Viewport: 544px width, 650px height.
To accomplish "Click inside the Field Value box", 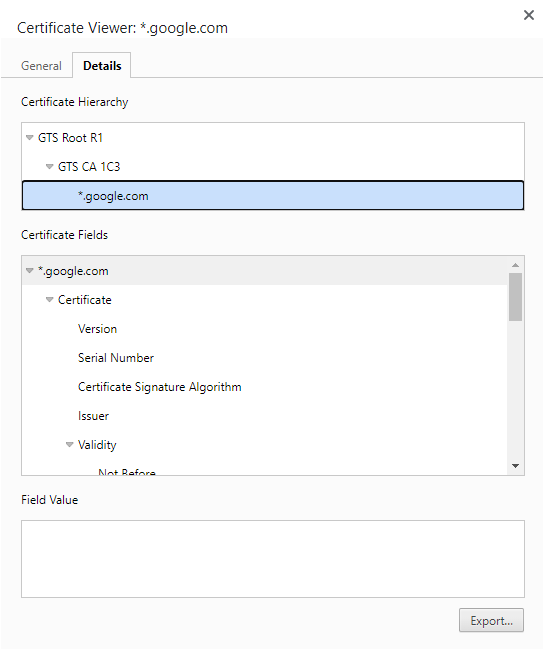I will point(273,559).
